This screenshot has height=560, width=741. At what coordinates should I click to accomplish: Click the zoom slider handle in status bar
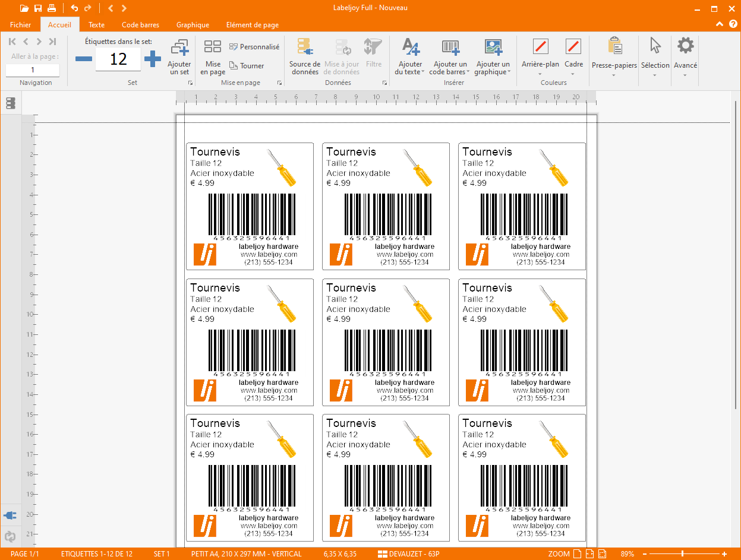pyautogui.click(x=682, y=554)
